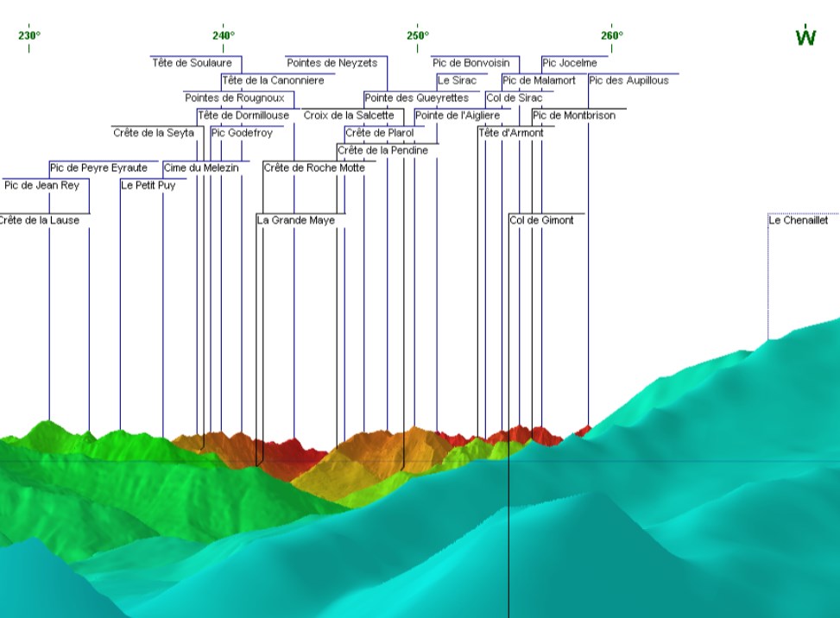The width and height of the screenshot is (840, 618).
Task: Select the Tête d'Armont label
Action: (511, 133)
